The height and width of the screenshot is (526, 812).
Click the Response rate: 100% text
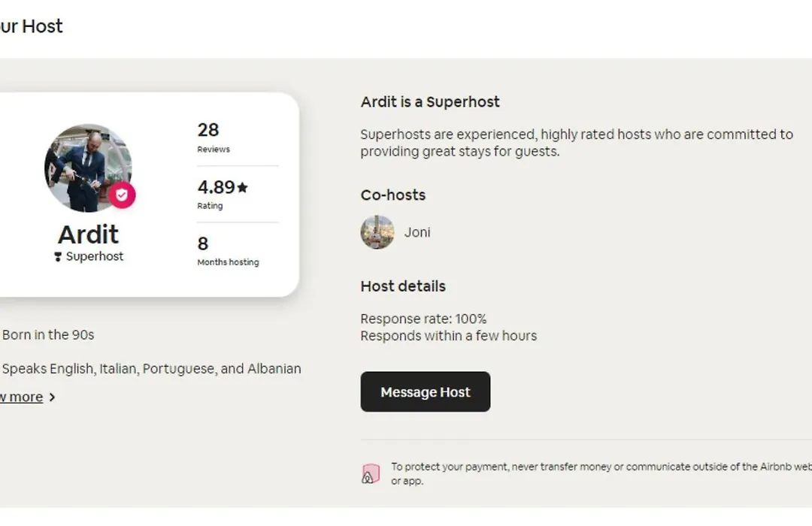(423, 319)
